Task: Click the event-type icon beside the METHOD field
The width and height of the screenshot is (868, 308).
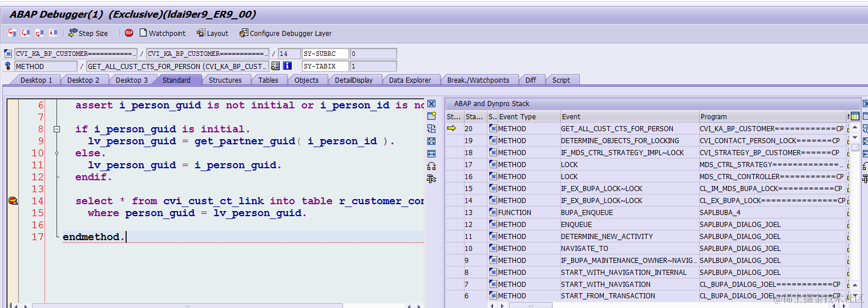Action: [x=8, y=66]
